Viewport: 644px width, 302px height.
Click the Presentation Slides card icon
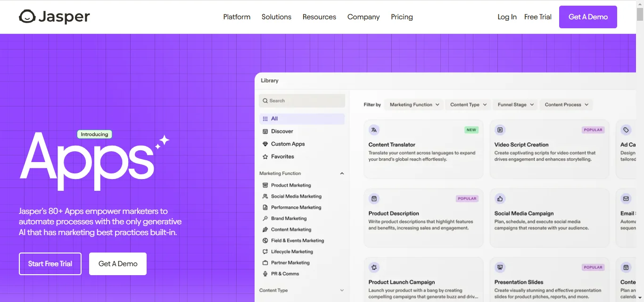coord(500,267)
